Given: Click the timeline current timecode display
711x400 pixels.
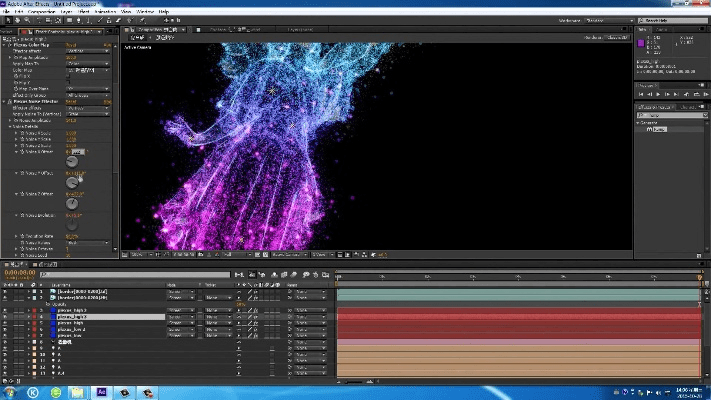Looking at the screenshot, I should click(x=20, y=271).
